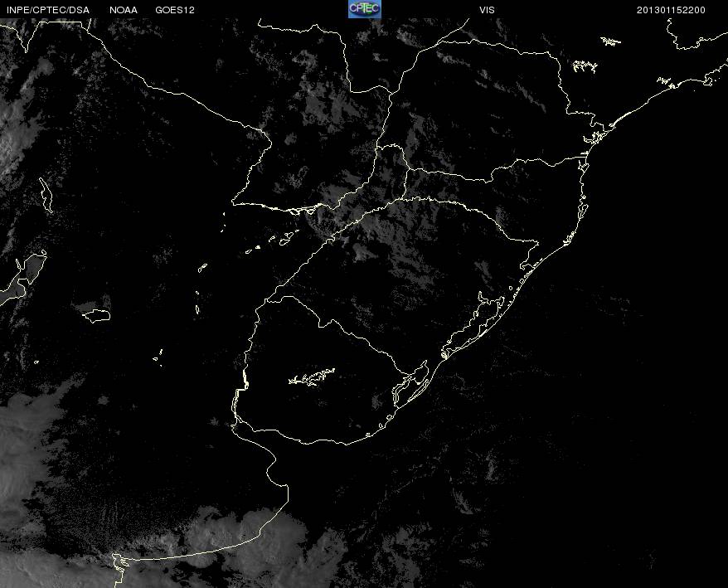Click the 201301152200 timestamp
Image resolution: width=728 pixels, height=588 pixels.
pos(671,10)
